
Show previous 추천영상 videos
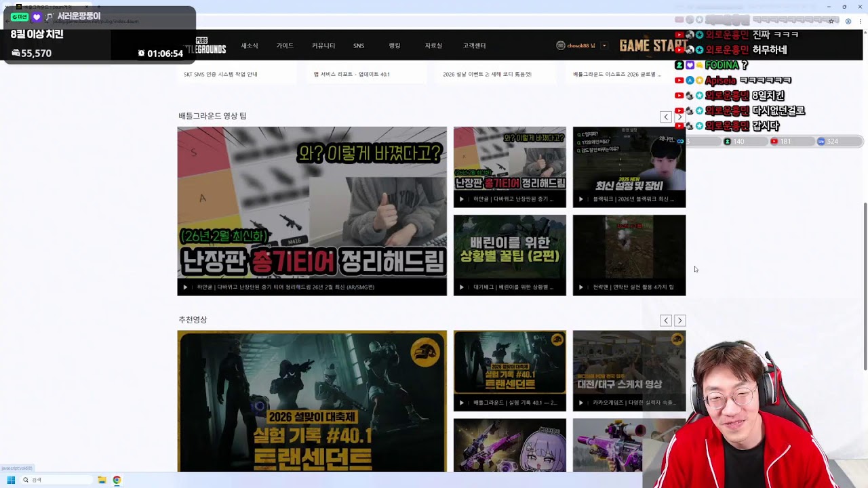(x=666, y=321)
